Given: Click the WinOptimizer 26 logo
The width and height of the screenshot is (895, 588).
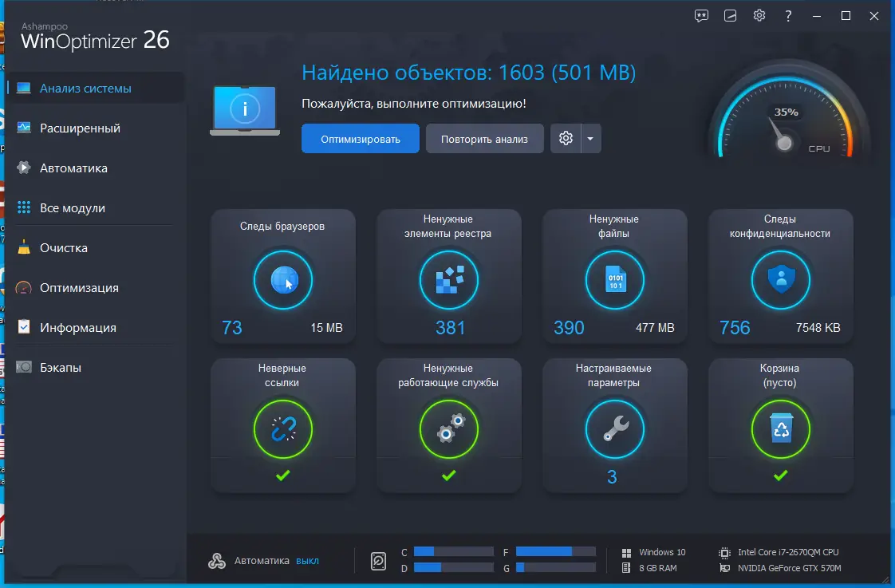Looking at the screenshot, I should tap(95, 37).
